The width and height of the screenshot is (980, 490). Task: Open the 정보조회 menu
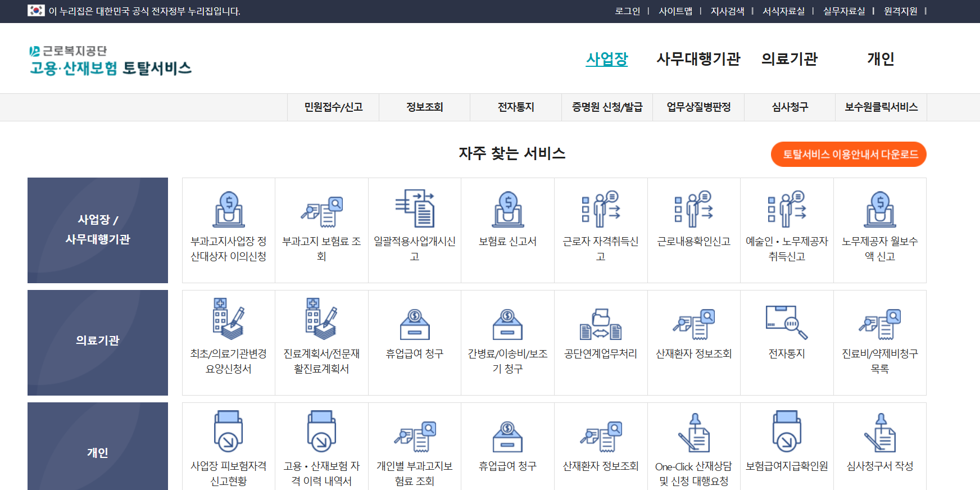tap(425, 107)
